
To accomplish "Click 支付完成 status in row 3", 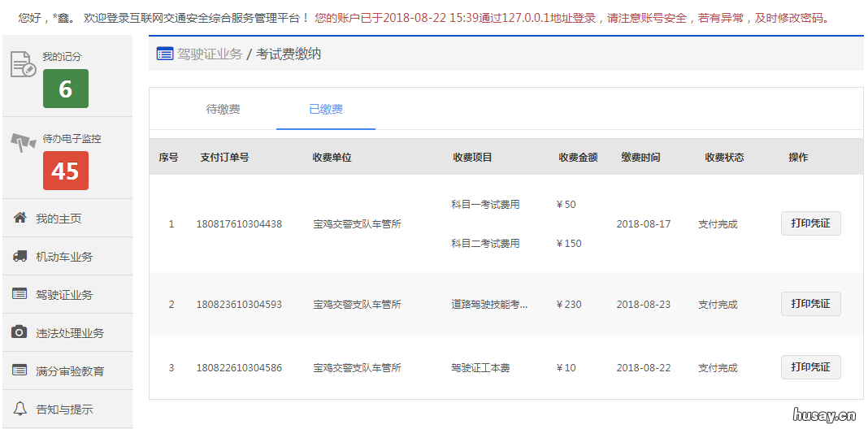I will point(718,367).
